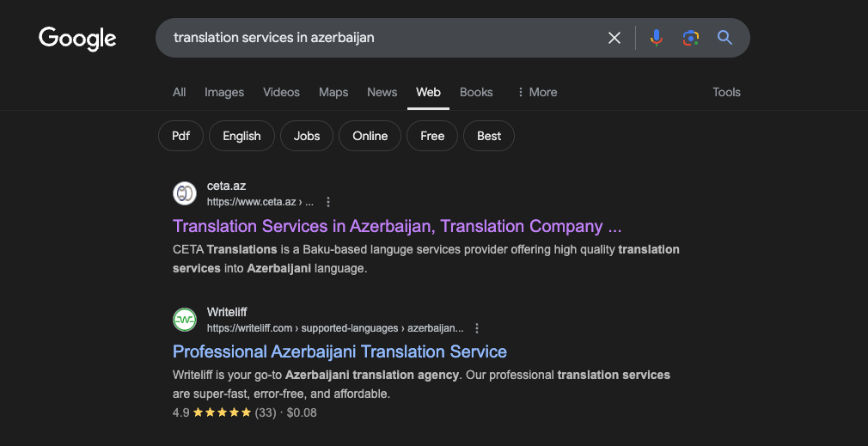Viewport: 868px width, 446px height.
Task: Clear the search query with X
Action: [614, 38]
